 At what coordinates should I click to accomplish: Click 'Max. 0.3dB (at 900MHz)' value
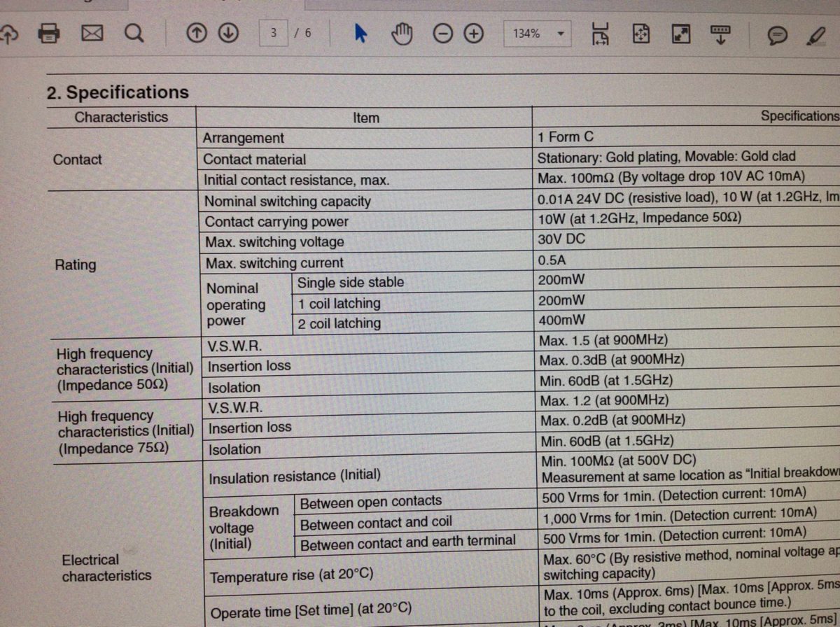(611, 360)
